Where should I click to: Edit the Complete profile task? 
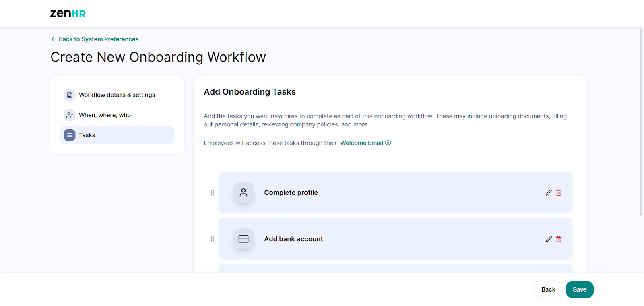pyautogui.click(x=549, y=192)
